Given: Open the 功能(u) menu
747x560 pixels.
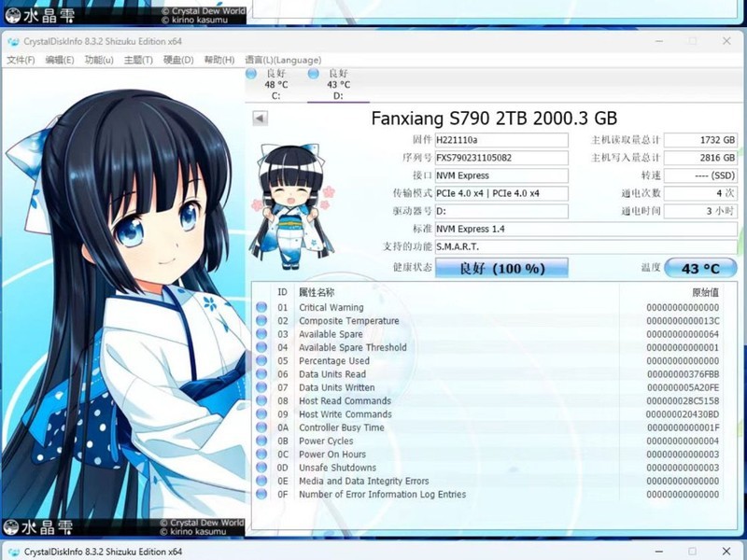Looking at the screenshot, I should coord(99,60).
